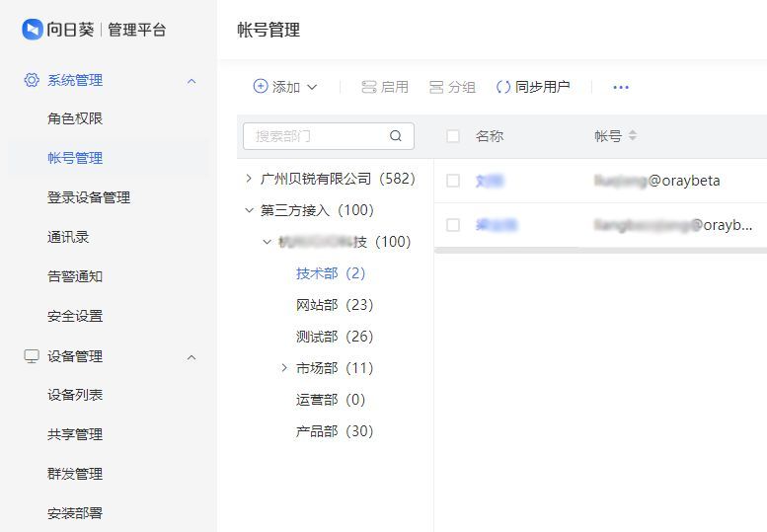
Task: Open 共享管理 in the sidebar
Action: 75,434
